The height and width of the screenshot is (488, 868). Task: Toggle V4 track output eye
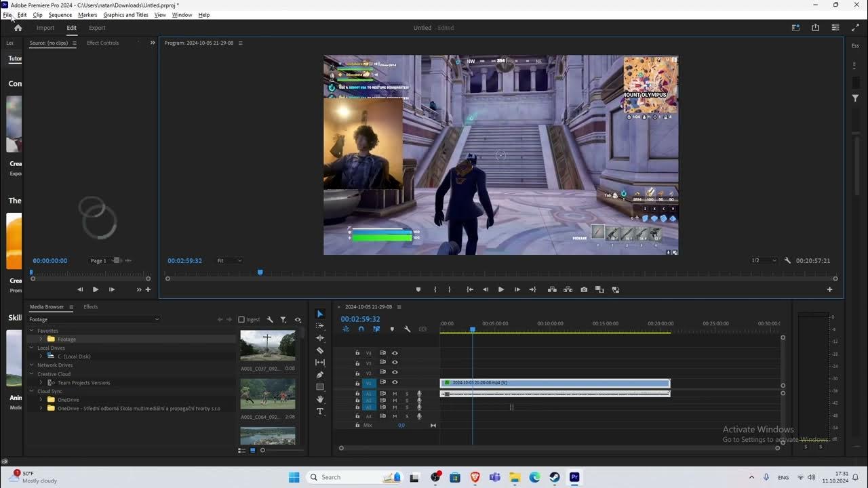pos(395,353)
